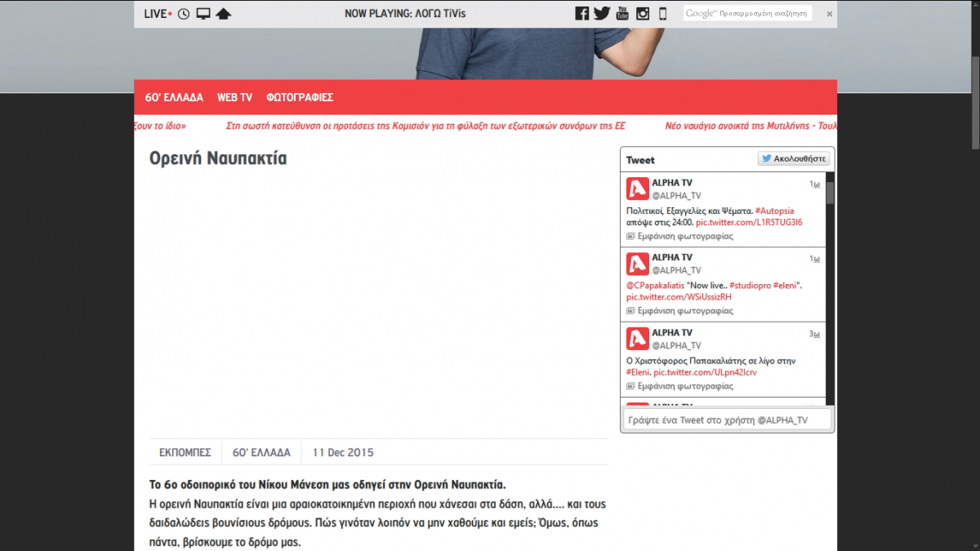Open the ΕΚΠΟΜΠΕΣ category tab
This screenshot has height=551, width=980.
click(x=185, y=452)
